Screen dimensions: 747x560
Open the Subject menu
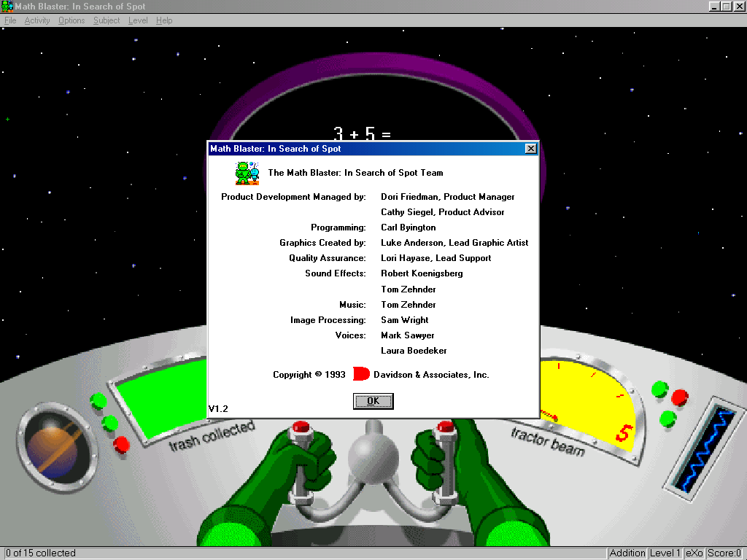click(x=107, y=20)
